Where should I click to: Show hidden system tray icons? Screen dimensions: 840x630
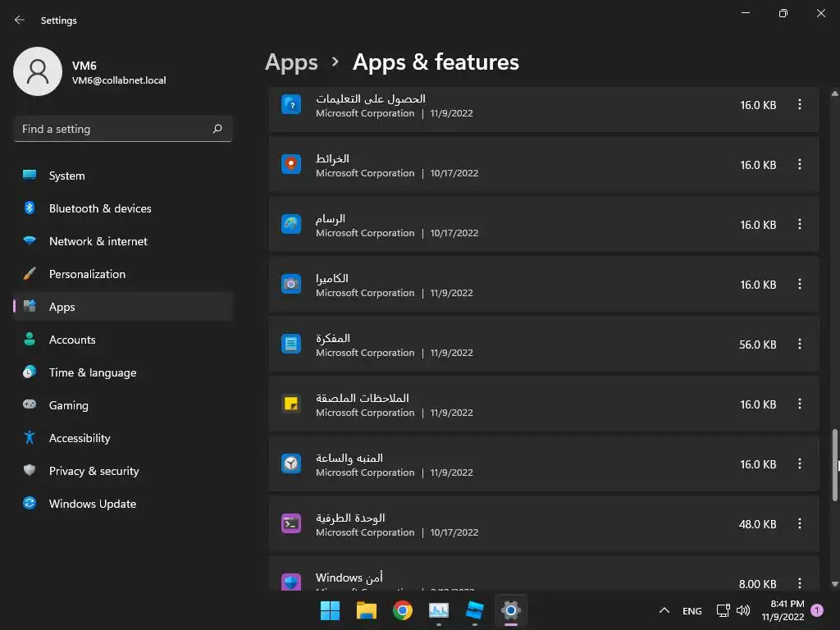point(664,610)
